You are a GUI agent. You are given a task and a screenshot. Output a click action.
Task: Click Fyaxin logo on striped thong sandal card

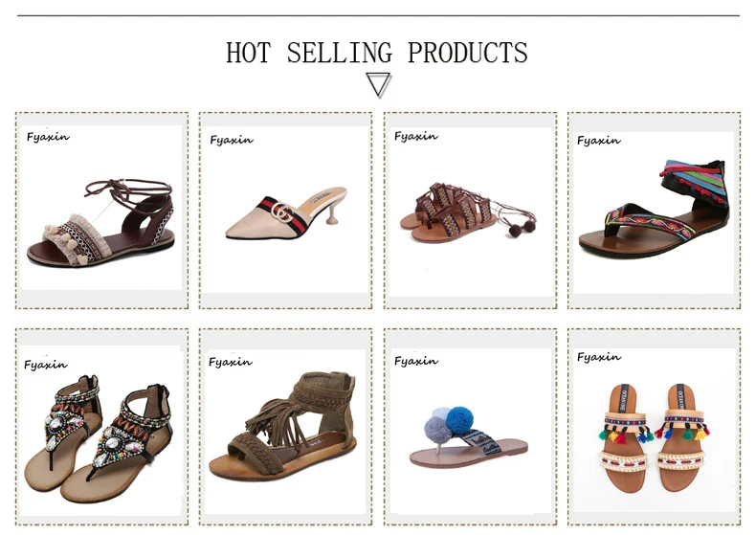(599, 141)
